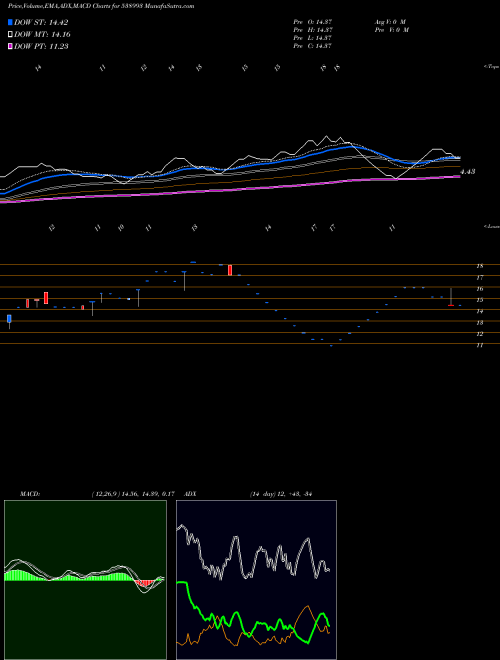This screenshot has width=500, height=660.
Task: Select the 'DOW PT: 11.23' label
Action: (x=41, y=46)
